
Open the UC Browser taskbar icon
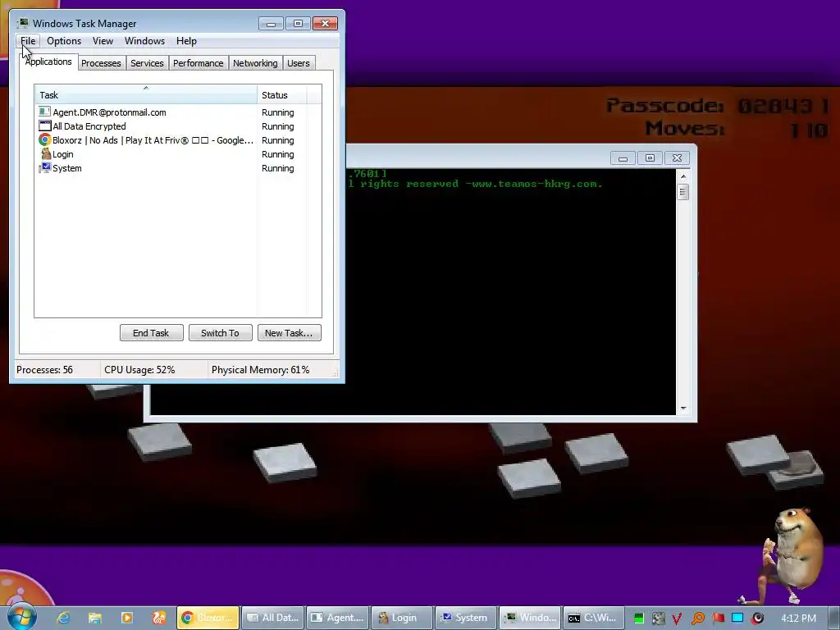(x=159, y=618)
